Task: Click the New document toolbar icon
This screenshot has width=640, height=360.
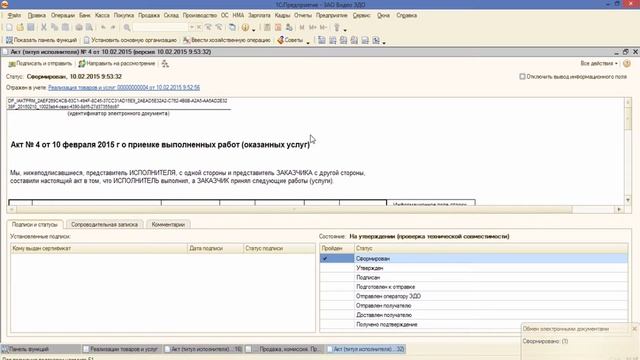Action: coord(9,27)
